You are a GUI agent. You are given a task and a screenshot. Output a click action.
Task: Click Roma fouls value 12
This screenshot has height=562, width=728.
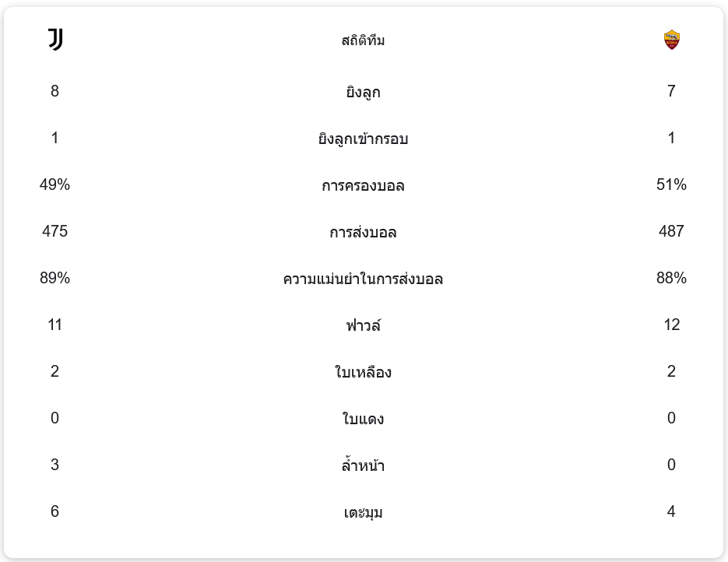click(671, 325)
